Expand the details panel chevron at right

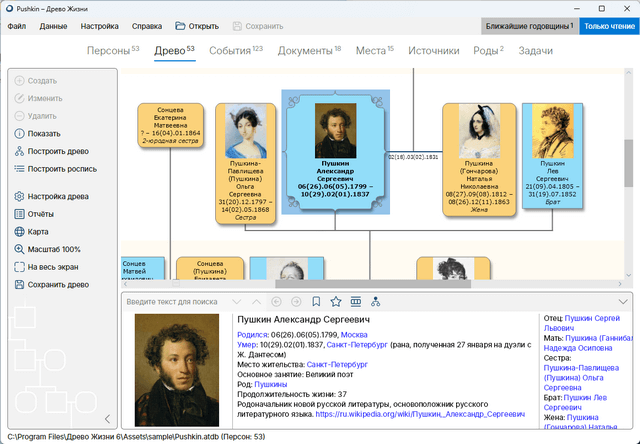(x=624, y=301)
